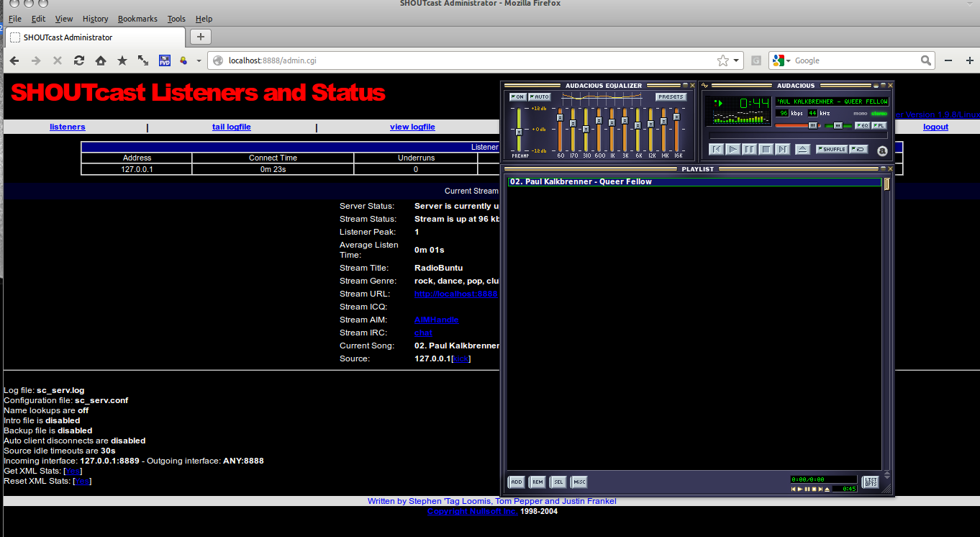Click Audacious stop button

(766, 150)
